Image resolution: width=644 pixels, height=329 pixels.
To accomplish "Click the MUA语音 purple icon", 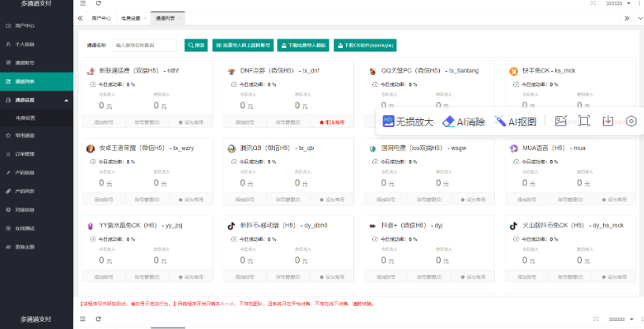I will 514,148.
